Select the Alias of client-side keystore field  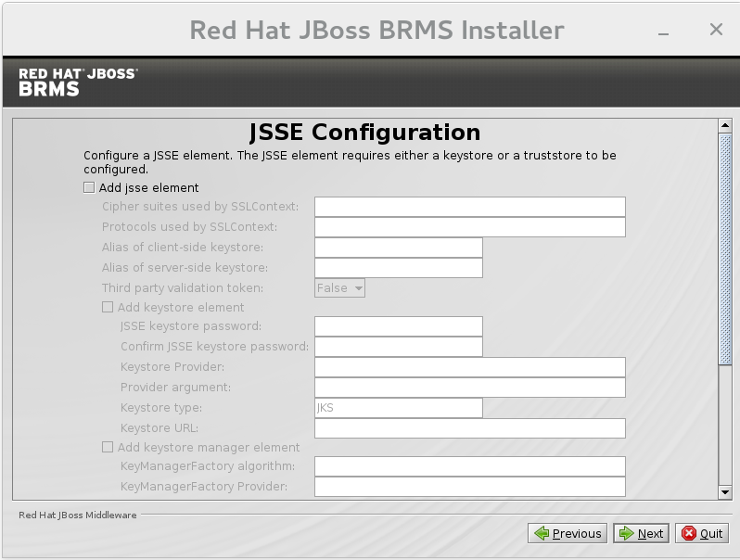click(399, 248)
